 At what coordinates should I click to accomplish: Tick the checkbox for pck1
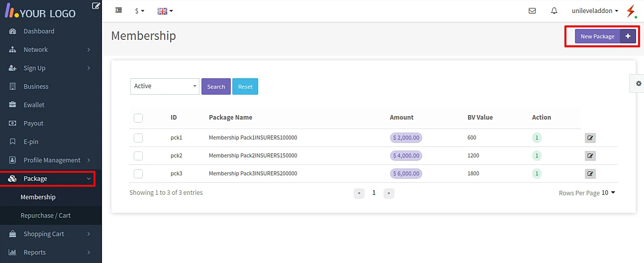pos(138,138)
